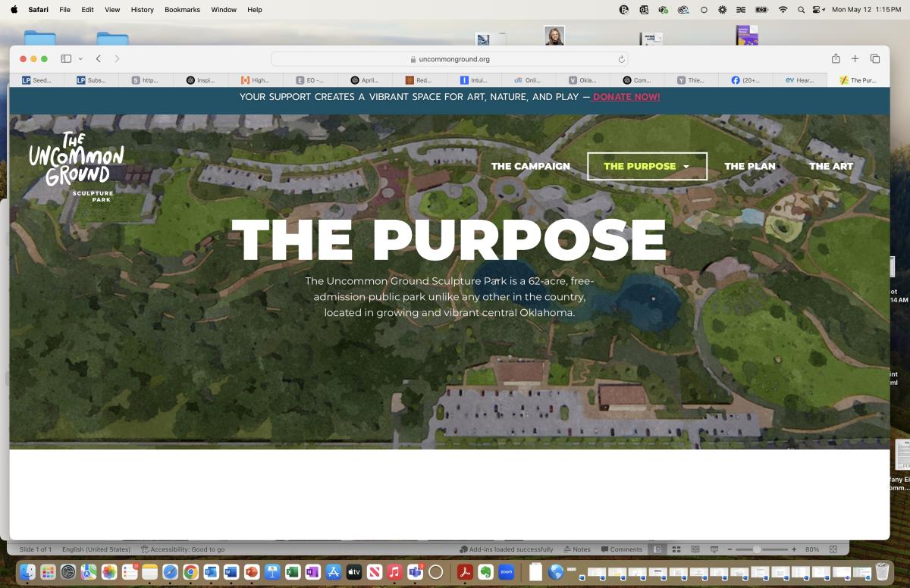The height and width of the screenshot is (588, 910).
Task: Switch to the 'Seed...' browser tab
Action: (36, 80)
